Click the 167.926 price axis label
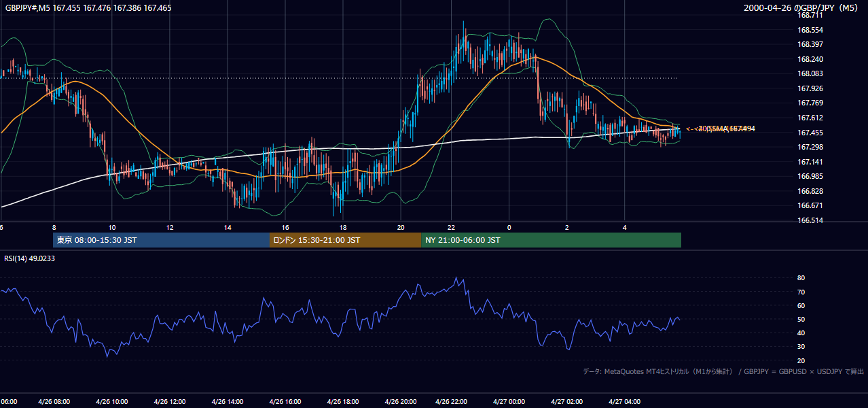The width and height of the screenshot is (868, 408). pos(810,88)
